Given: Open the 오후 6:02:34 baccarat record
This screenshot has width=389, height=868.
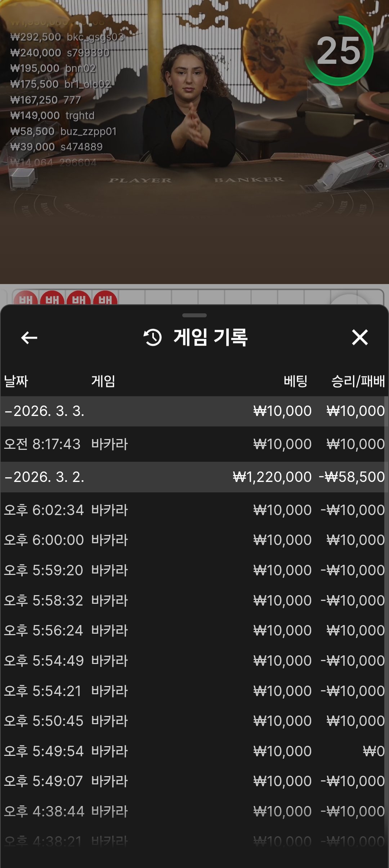Looking at the screenshot, I should tap(194, 510).
